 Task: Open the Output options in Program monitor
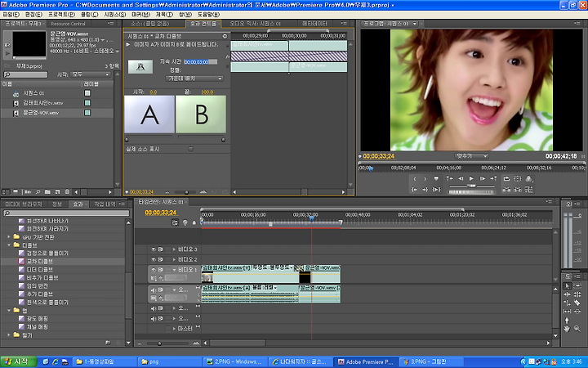(528, 179)
